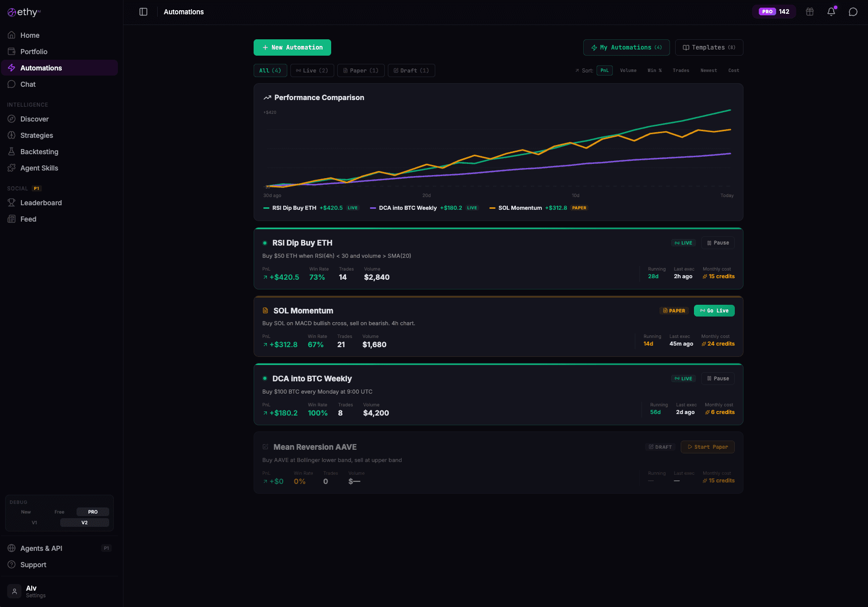868x607 pixels.
Task: Select the Live (2) filter tab
Action: coord(312,70)
